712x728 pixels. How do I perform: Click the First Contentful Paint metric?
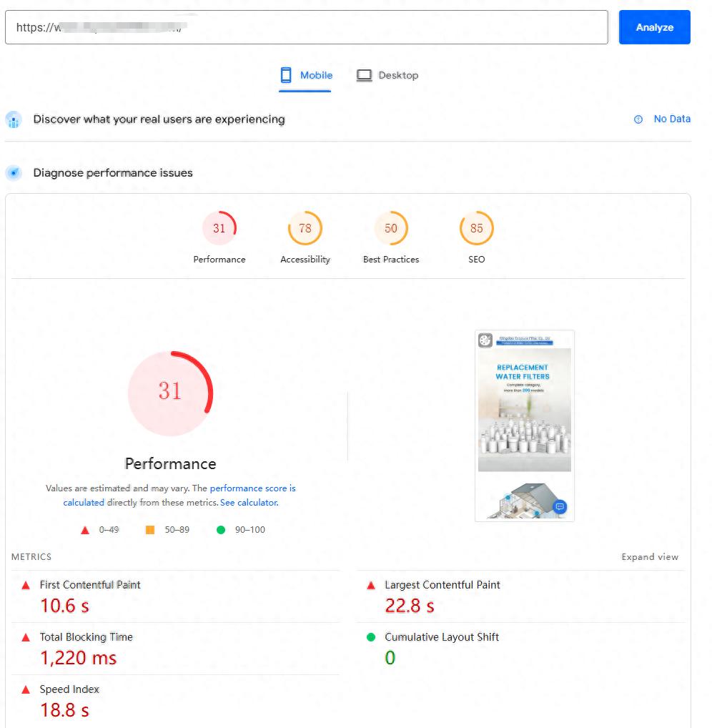click(x=90, y=585)
